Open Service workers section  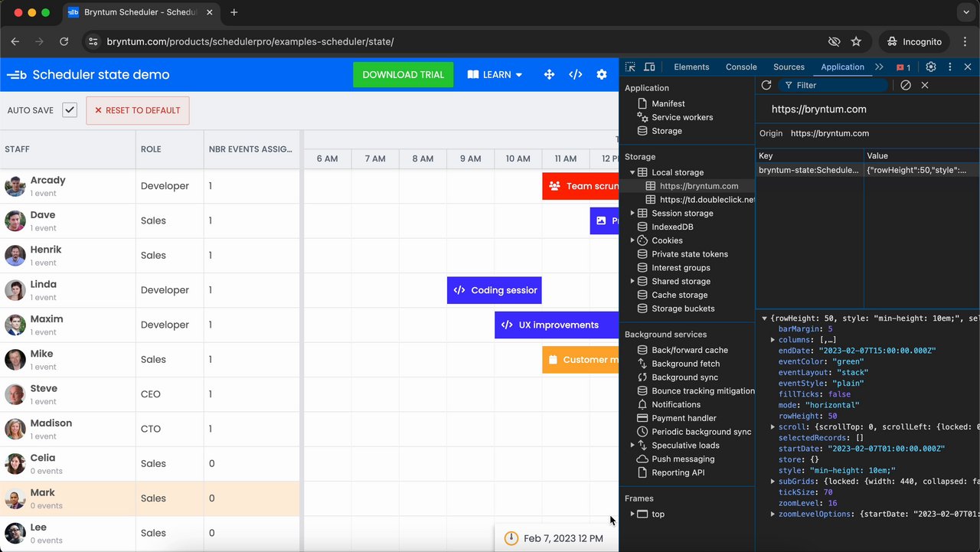tap(682, 117)
